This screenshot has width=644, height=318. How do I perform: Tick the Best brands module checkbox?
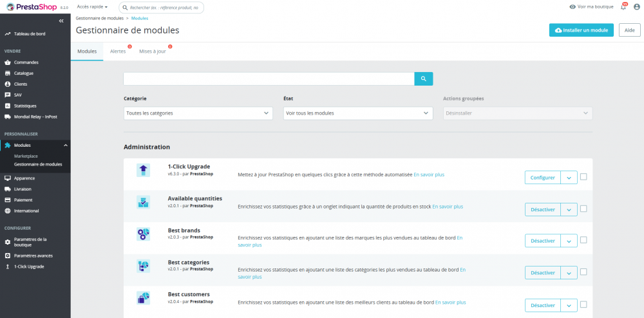[583, 240]
